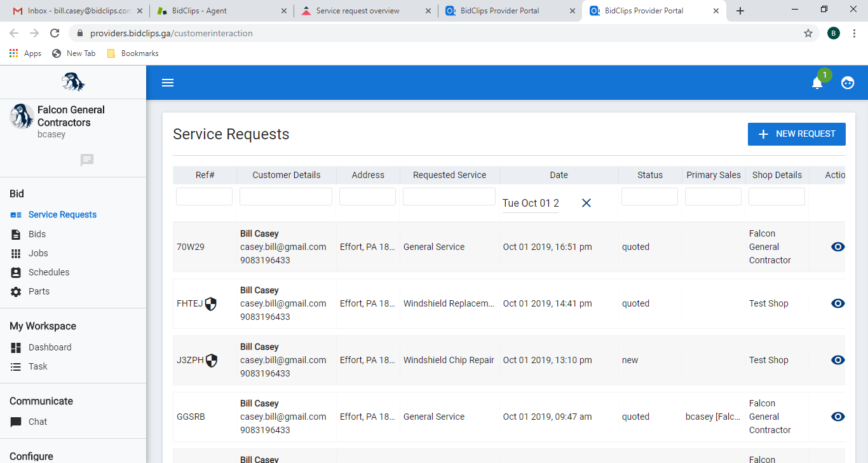Click reference 70W29 cell
The width and height of the screenshot is (868, 463).
[191, 247]
